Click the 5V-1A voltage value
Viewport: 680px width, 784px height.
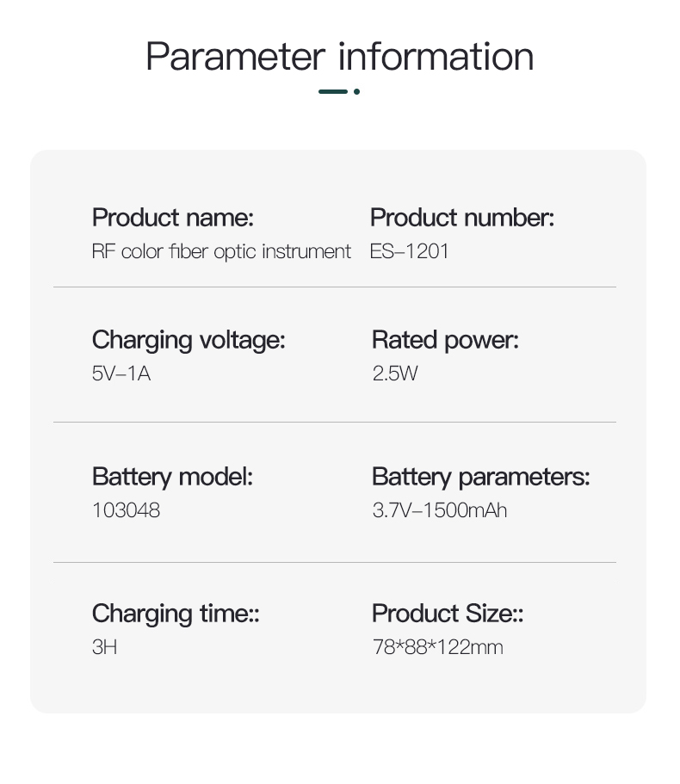point(121,373)
